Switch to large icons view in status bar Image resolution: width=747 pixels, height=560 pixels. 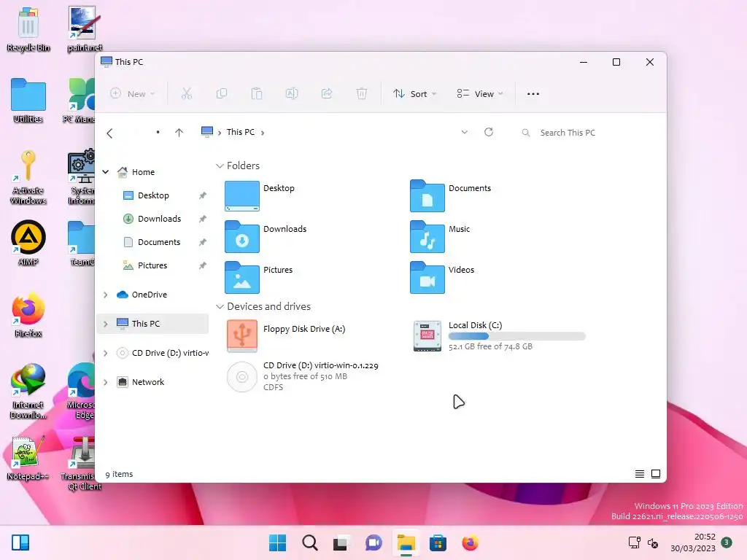656,474
